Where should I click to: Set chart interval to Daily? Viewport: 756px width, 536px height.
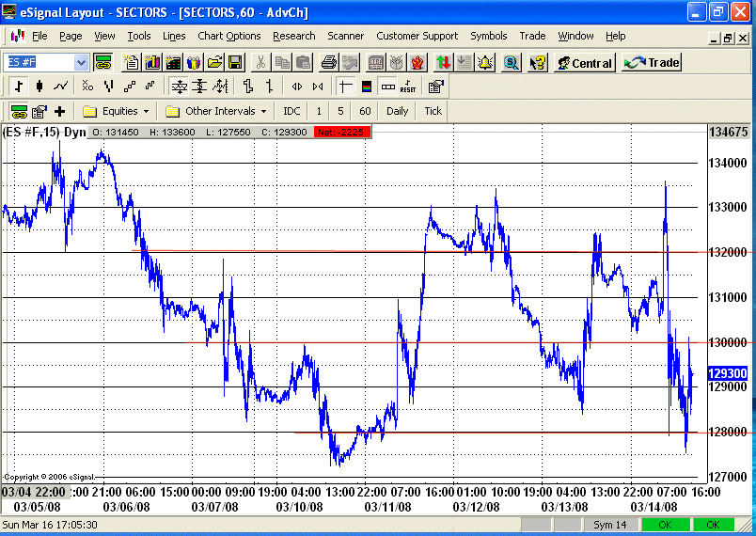point(398,111)
